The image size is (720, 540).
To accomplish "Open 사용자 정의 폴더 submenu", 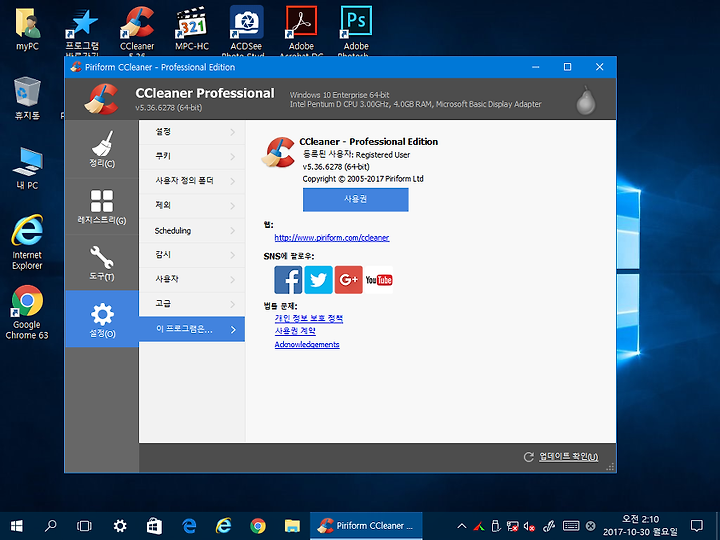I will 192,181.
